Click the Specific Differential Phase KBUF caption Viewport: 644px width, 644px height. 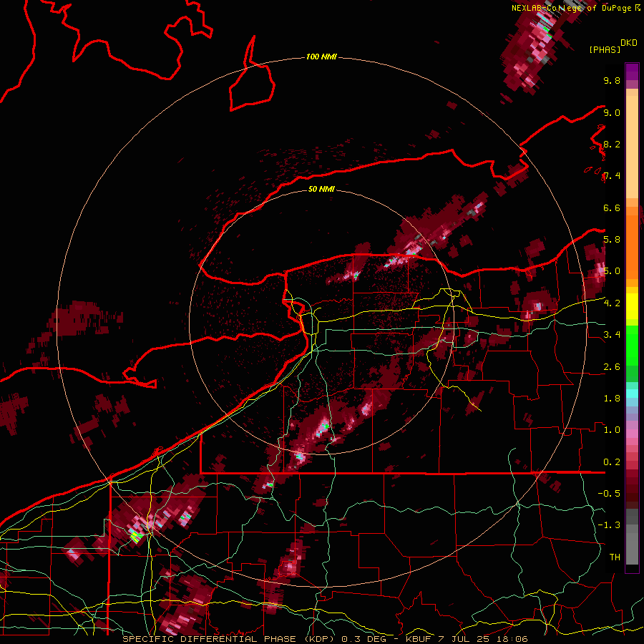325,639
